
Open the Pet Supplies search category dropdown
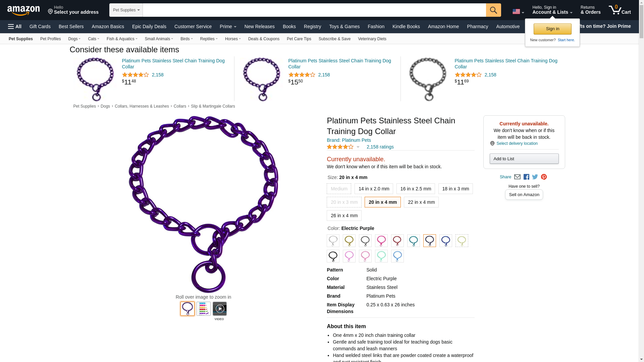coord(126,10)
